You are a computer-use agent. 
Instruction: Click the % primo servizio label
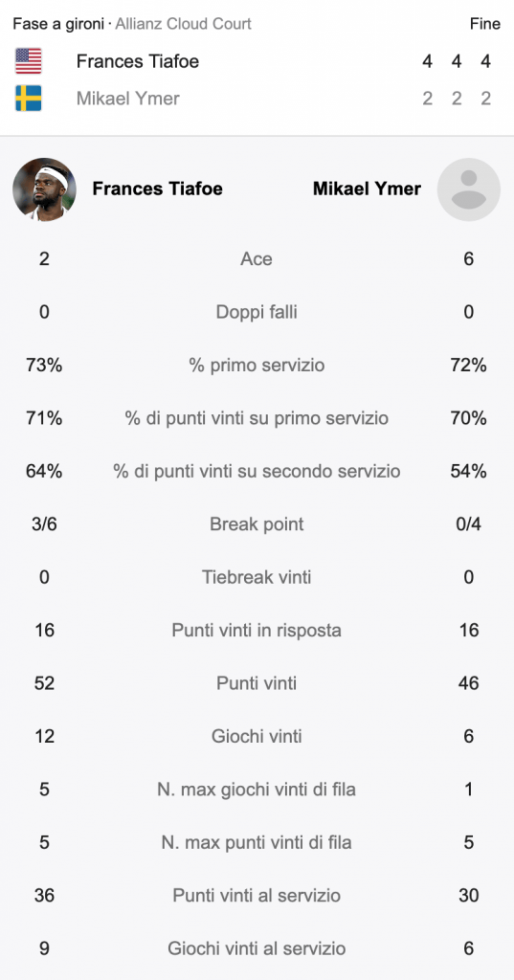point(257,365)
